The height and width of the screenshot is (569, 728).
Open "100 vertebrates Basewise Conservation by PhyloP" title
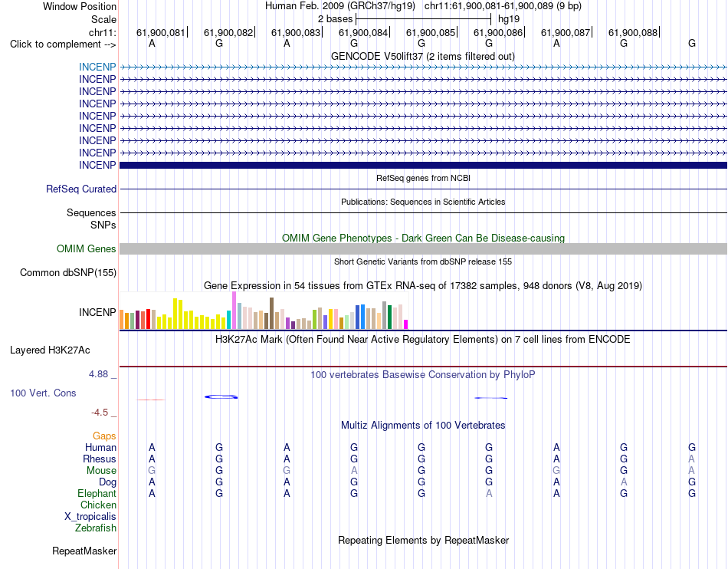pos(423,375)
